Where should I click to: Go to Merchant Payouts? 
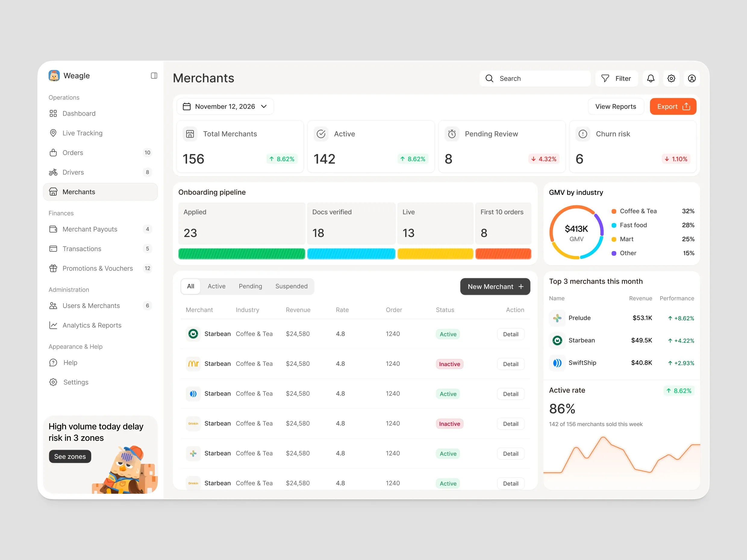click(x=100, y=229)
